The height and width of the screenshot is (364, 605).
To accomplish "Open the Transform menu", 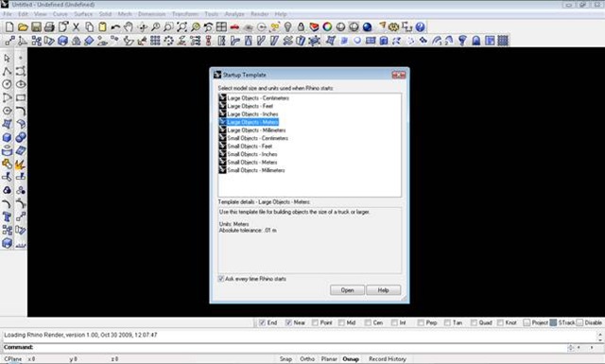I will click(x=185, y=14).
